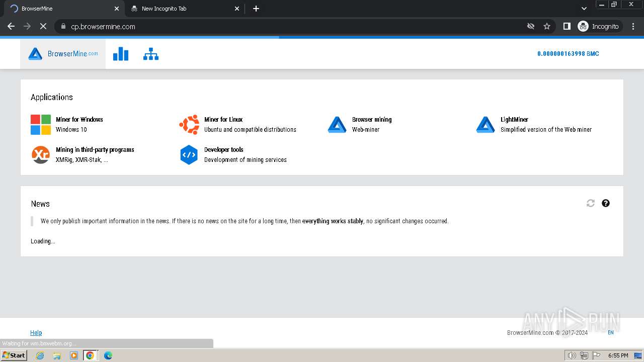Close the New Incognito Tab

pos(237,9)
